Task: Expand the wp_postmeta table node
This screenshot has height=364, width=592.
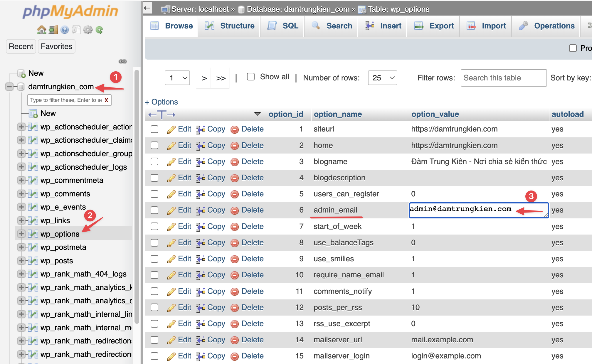Action: (21, 247)
